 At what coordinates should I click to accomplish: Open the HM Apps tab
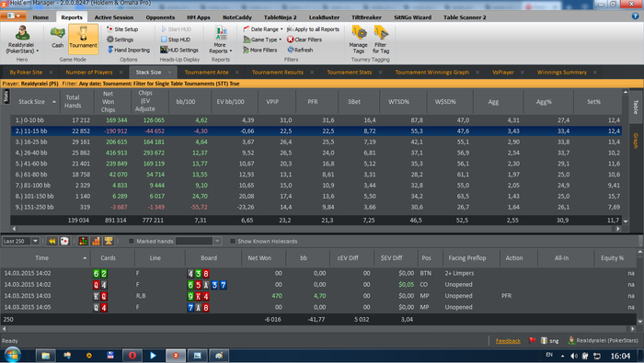(x=199, y=17)
